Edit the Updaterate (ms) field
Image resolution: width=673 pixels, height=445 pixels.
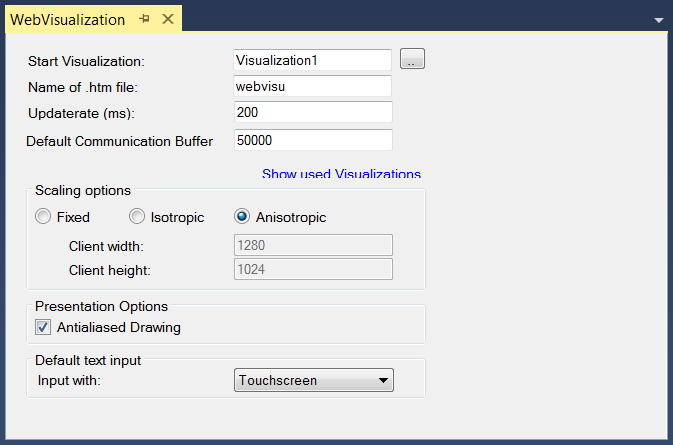(313, 112)
